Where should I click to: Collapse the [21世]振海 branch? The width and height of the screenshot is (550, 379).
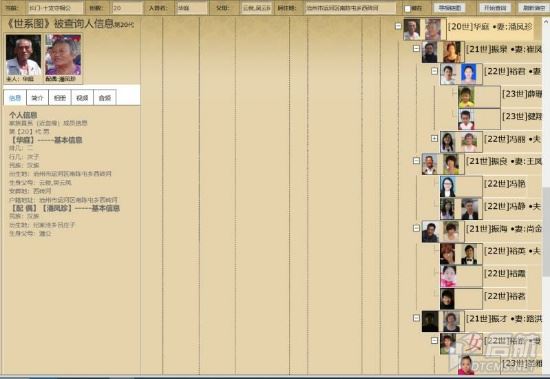[416, 228]
